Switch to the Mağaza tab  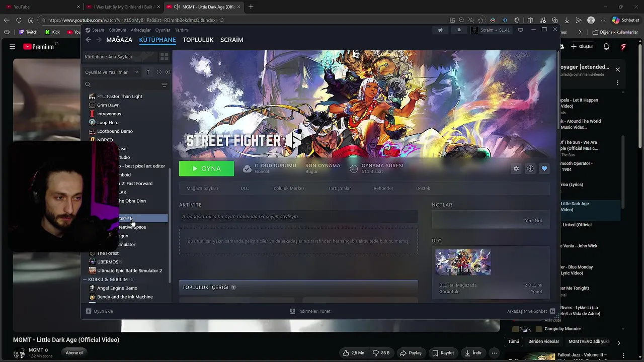(119, 40)
